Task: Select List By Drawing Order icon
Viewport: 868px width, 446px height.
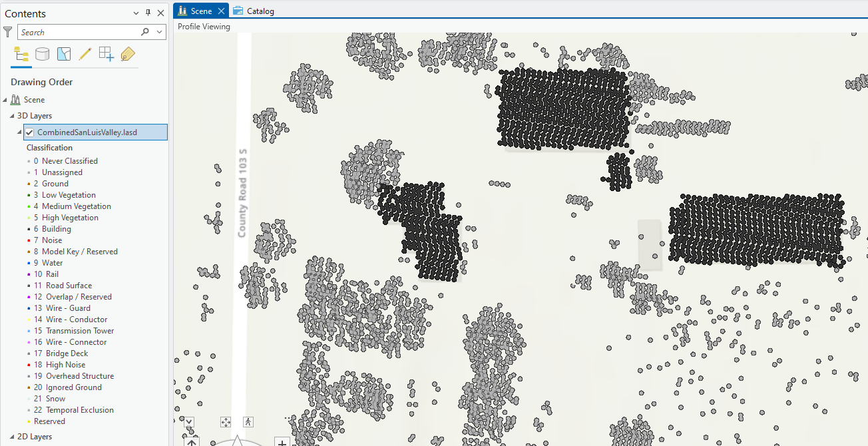Action: coord(21,55)
